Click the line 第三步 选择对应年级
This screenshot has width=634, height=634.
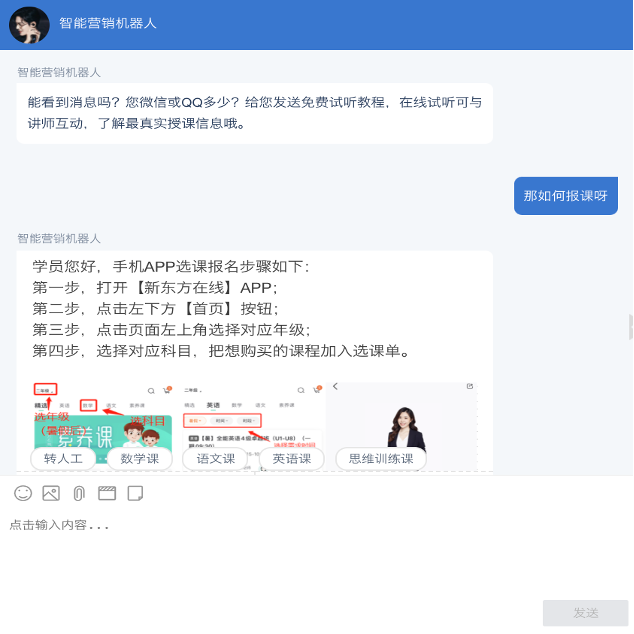[x=171, y=330]
